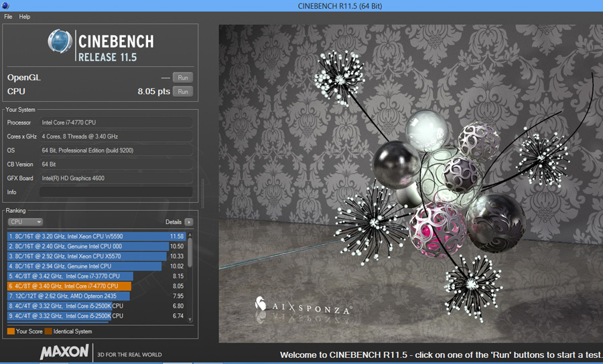The width and height of the screenshot is (603, 364).
Task: Click the Cinebench globe logo icon
Action: tap(60, 41)
